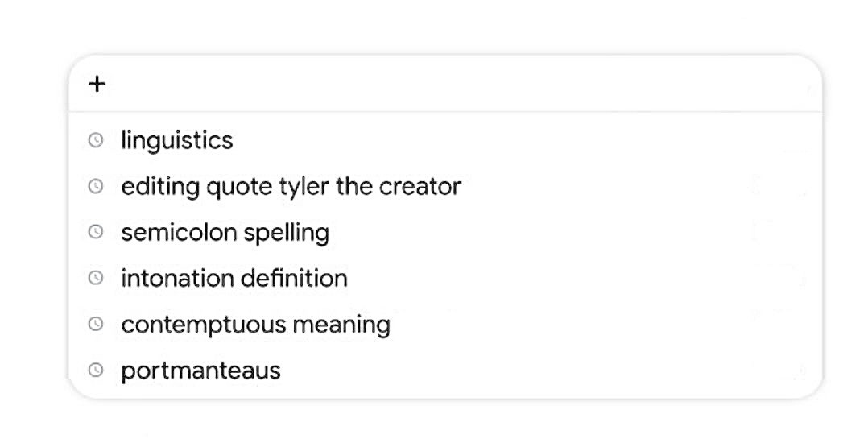Focus the empty search input field
Viewport: 868px width, 443px height.
tap(460, 84)
